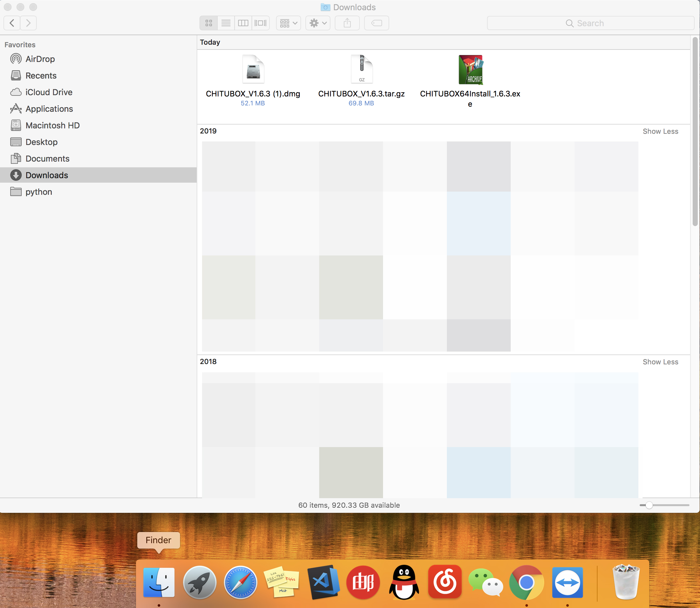
Task: Click the 2018 group header
Action: click(x=208, y=362)
